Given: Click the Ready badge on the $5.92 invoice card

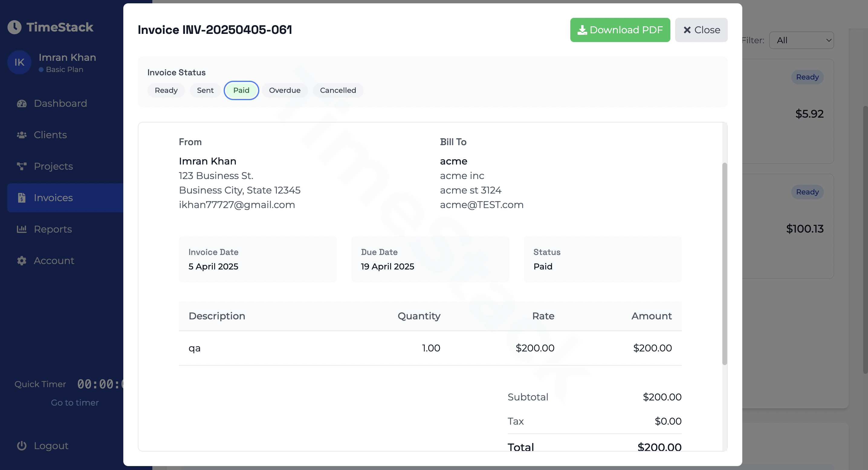Looking at the screenshot, I should click(x=807, y=77).
